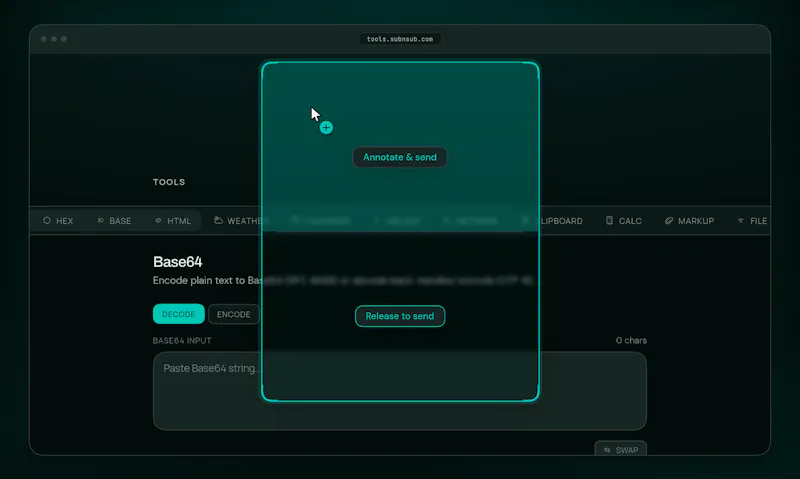Click the cloud icon on the WEATHER tab
800x479 pixels.
(x=218, y=220)
